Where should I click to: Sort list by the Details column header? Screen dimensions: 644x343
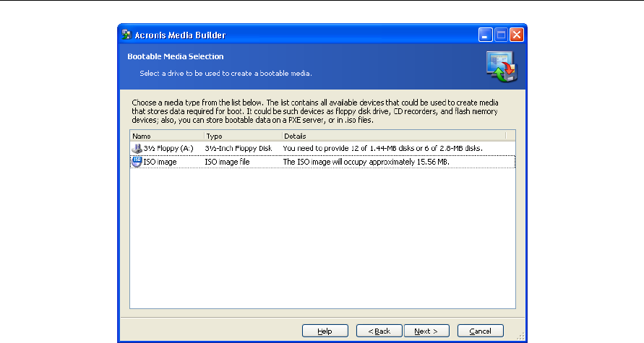[x=395, y=136]
